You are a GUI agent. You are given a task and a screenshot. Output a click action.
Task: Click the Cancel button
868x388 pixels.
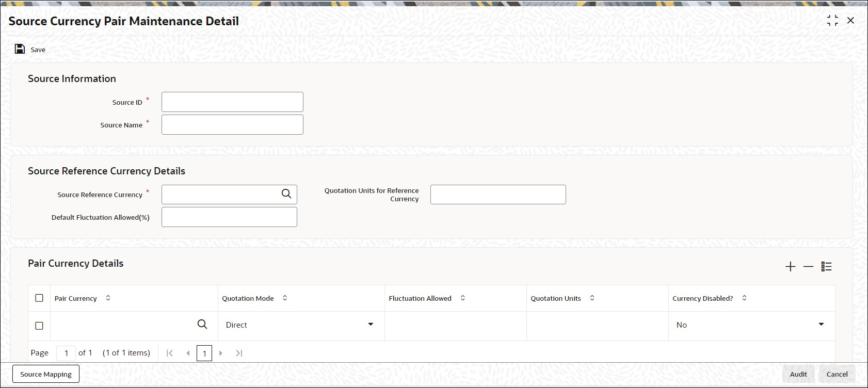[x=837, y=374]
